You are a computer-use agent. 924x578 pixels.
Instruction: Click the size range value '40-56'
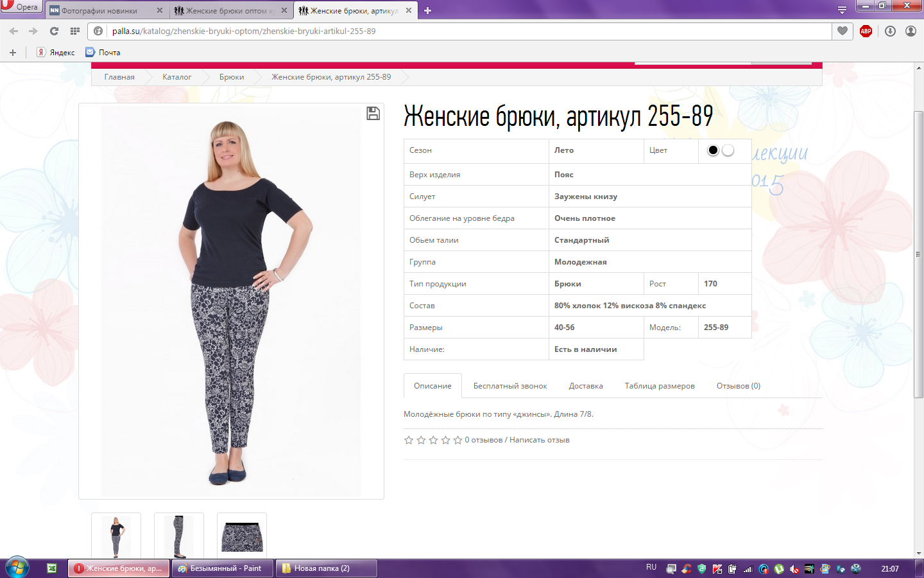(x=565, y=328)
